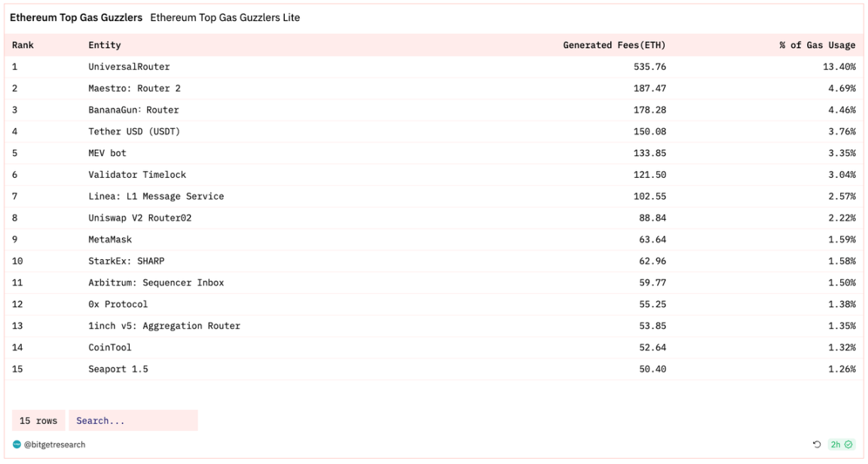The image size is (868, 464).
Task: Click the 13.40% gas usage value
Action: [x=839, y=66]
